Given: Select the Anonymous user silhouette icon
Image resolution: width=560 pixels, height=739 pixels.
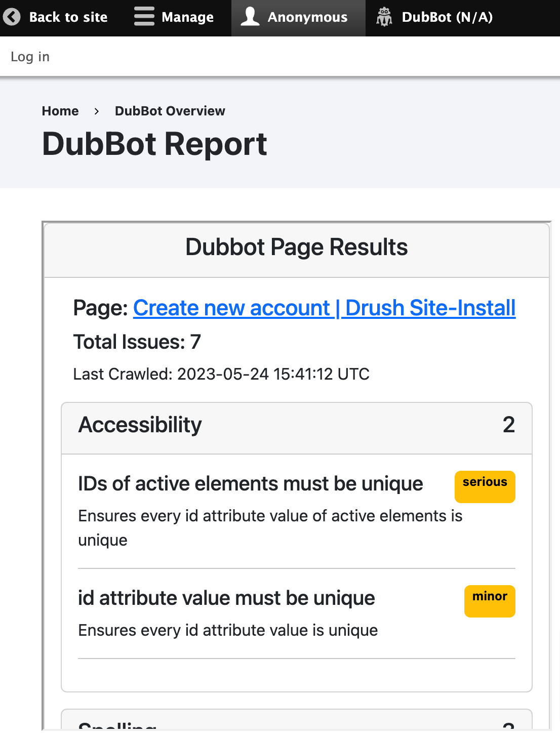Looking at the screenshot, I should tap(249, 17).
